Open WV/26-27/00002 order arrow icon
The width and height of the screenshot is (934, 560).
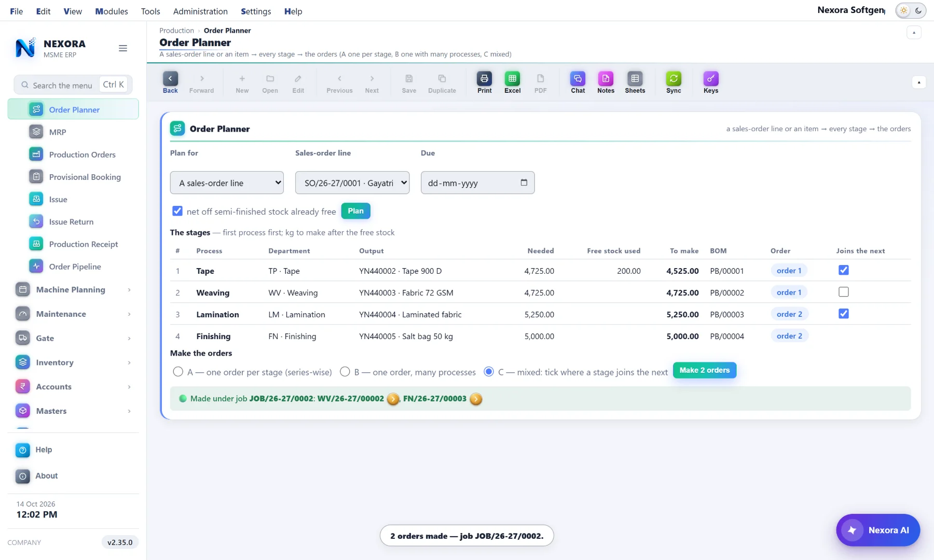(393, 399)
